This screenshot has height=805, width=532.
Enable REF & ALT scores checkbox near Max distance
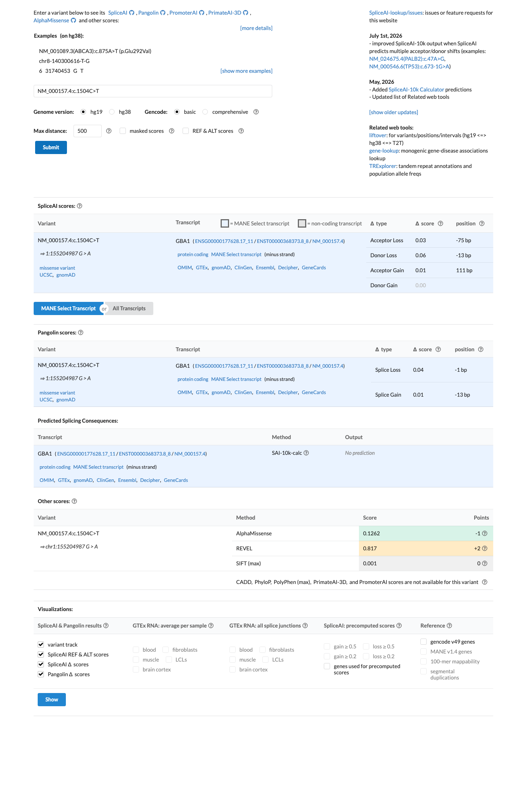coord(186,131)
